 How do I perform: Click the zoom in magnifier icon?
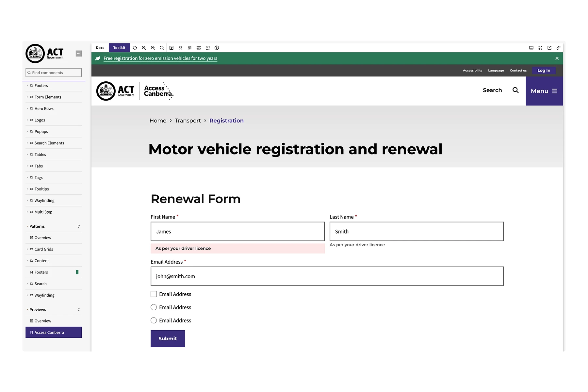(144, 48)
